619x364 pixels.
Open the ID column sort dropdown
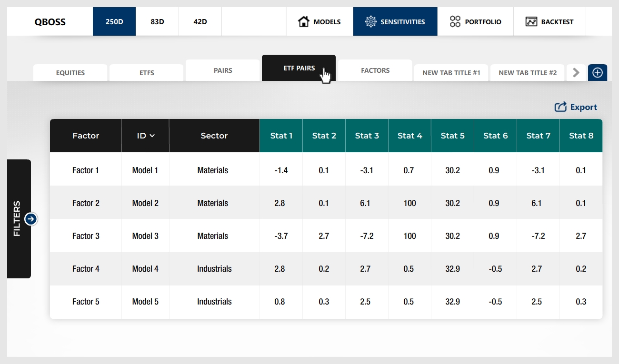146,136
